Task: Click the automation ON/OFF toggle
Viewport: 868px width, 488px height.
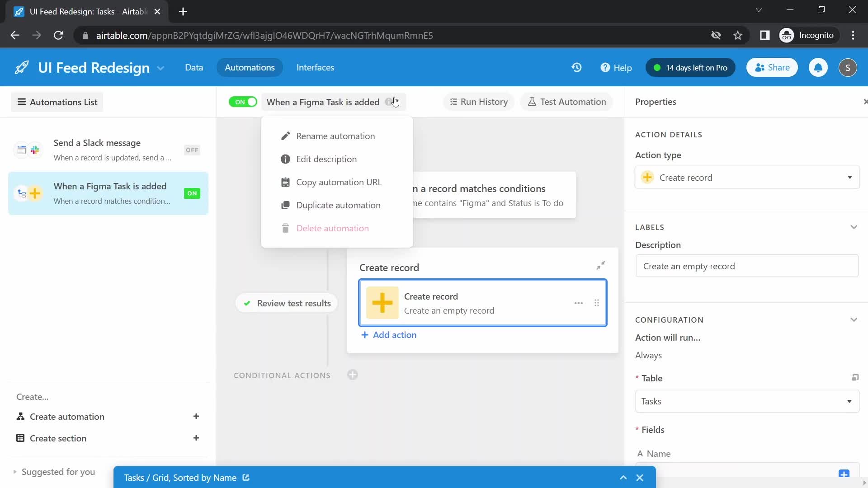Action: [243, 102]
